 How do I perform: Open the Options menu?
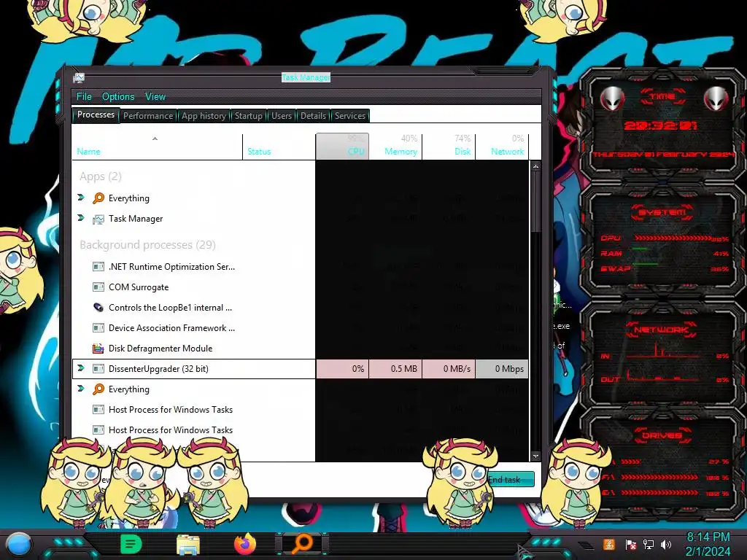point(118,97)
